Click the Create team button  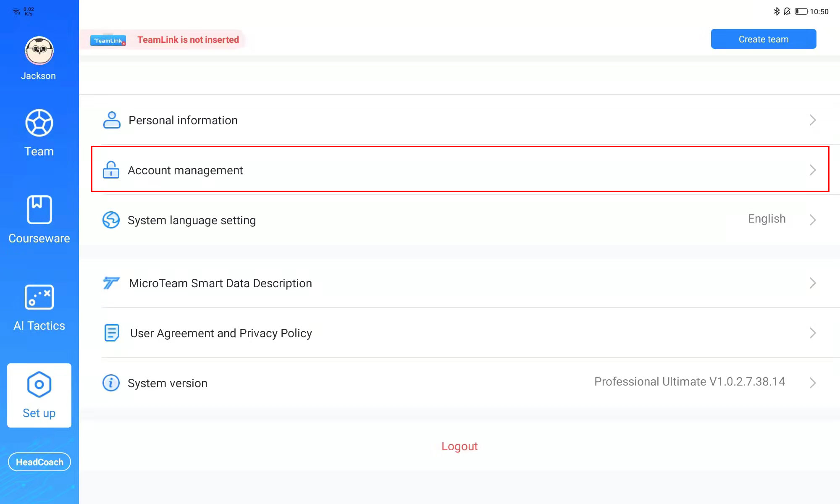[764, 39]
